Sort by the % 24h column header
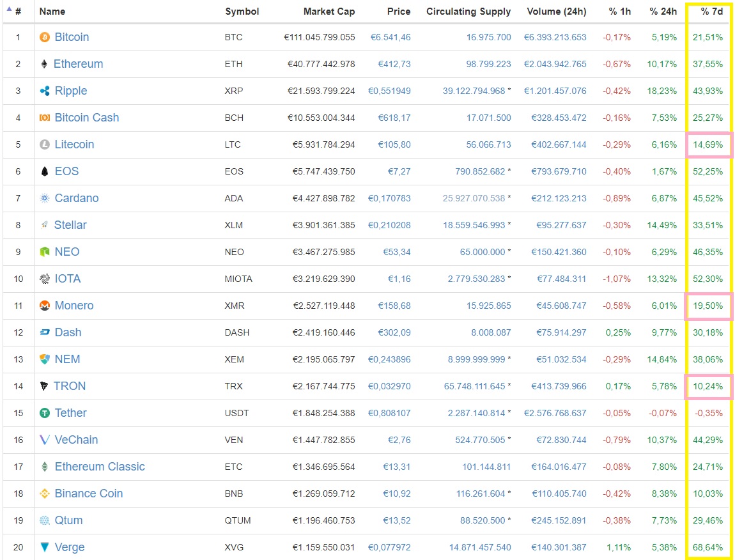 tap(663, 12)
